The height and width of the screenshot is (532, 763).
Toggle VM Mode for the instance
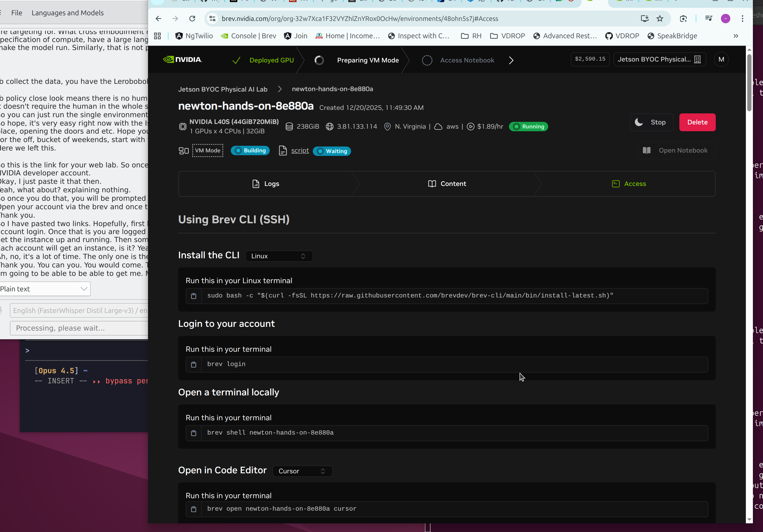(207, 150)
